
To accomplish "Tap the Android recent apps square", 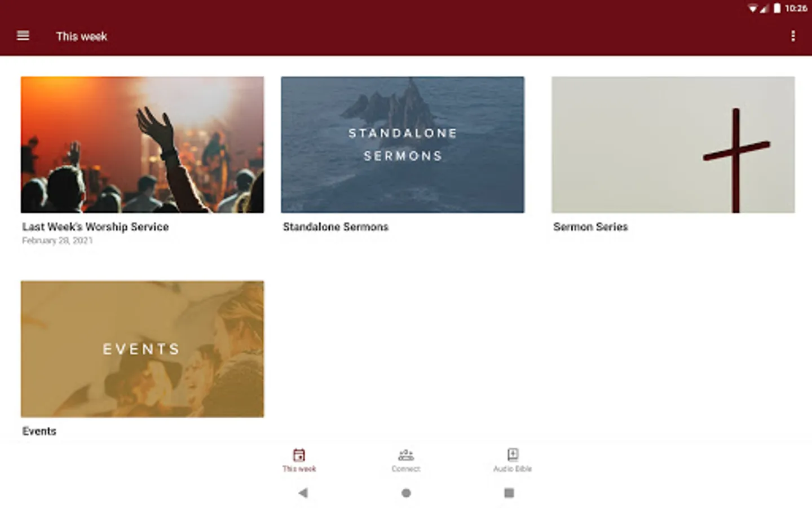I will (x=509, y=493).
